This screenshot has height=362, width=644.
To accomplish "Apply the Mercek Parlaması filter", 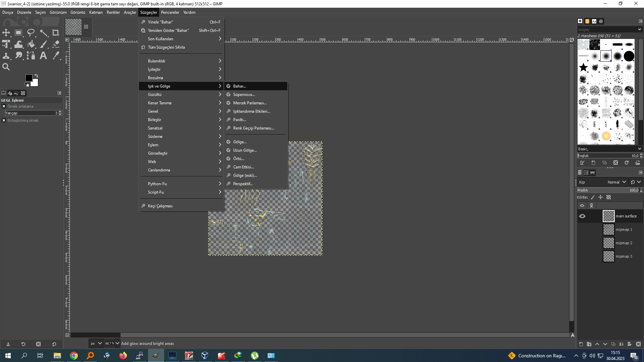I will pos(250,103).
